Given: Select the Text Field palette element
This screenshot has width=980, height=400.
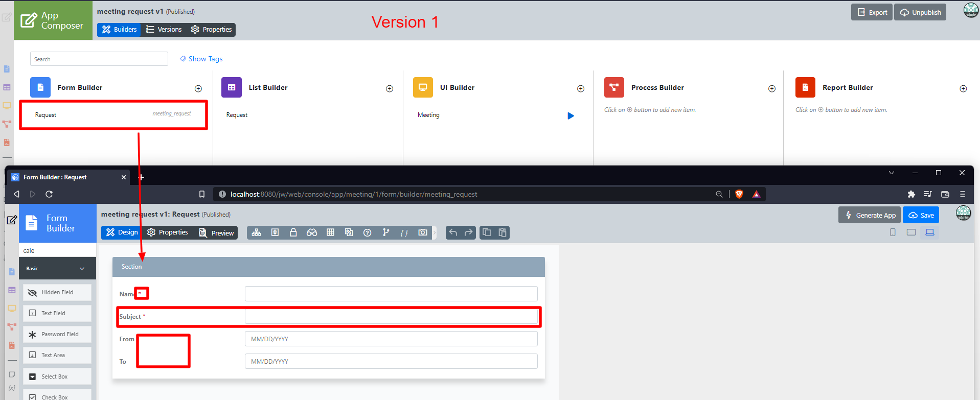Looking at the screenshot, I should 57,313.
